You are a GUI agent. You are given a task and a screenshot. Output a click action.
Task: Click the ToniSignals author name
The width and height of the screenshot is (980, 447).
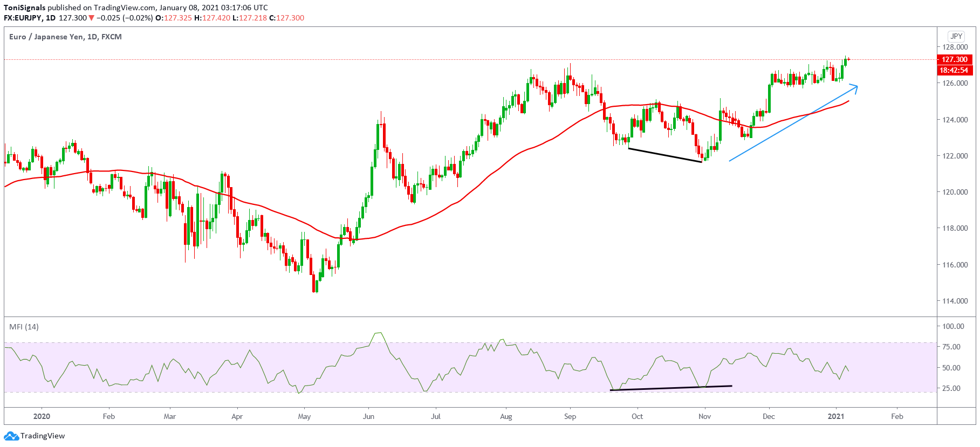pyautogui.click(x=24, y=8)
